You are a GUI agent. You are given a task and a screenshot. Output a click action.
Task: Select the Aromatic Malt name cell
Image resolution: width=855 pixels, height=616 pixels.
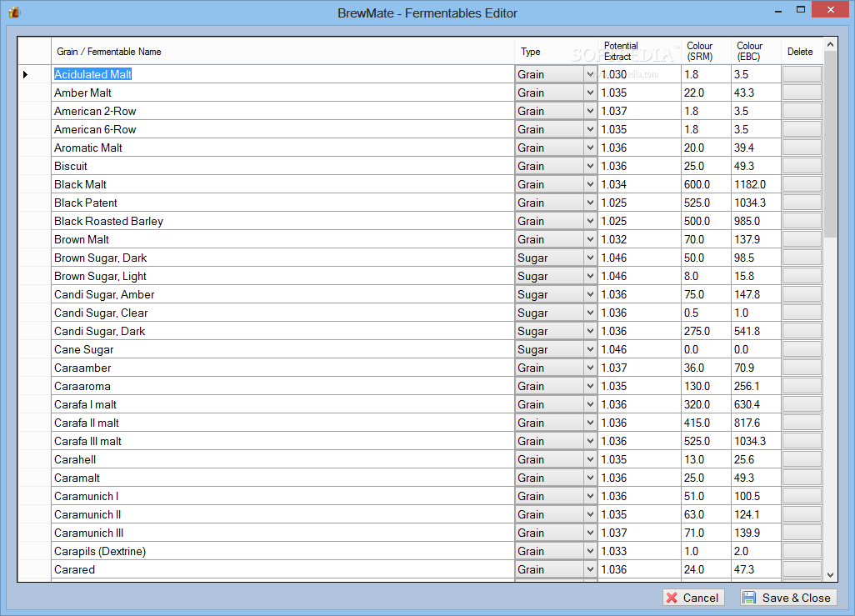click(282, 148)
